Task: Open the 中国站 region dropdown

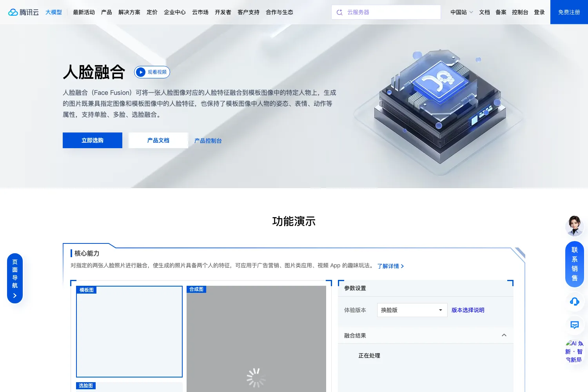Action: pyautogui.click(x=462, y=12)
